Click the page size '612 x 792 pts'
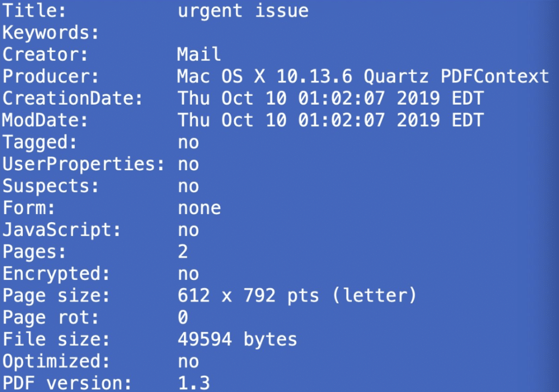The height and width of the screenshot is (392, 559). click(248, 295)
